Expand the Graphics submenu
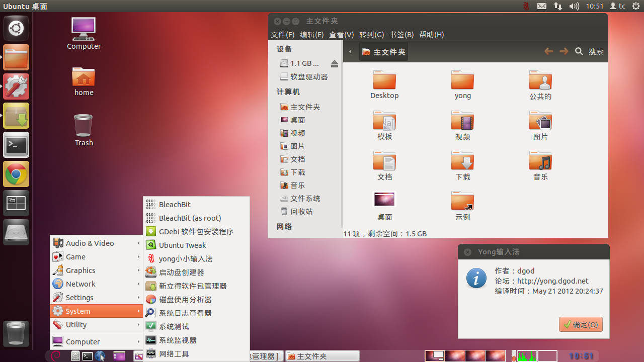The height and width of the screenshot is (362, 644). [x=97, y=270]
